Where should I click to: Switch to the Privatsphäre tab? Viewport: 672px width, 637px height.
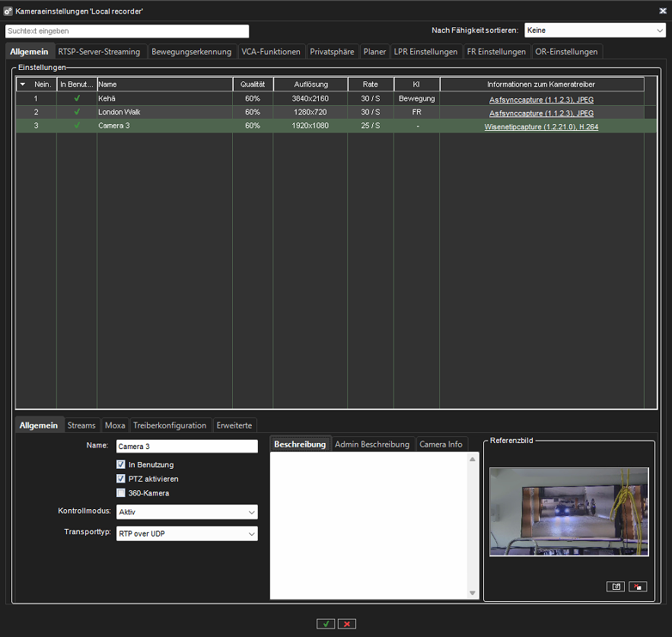[332, 52]
